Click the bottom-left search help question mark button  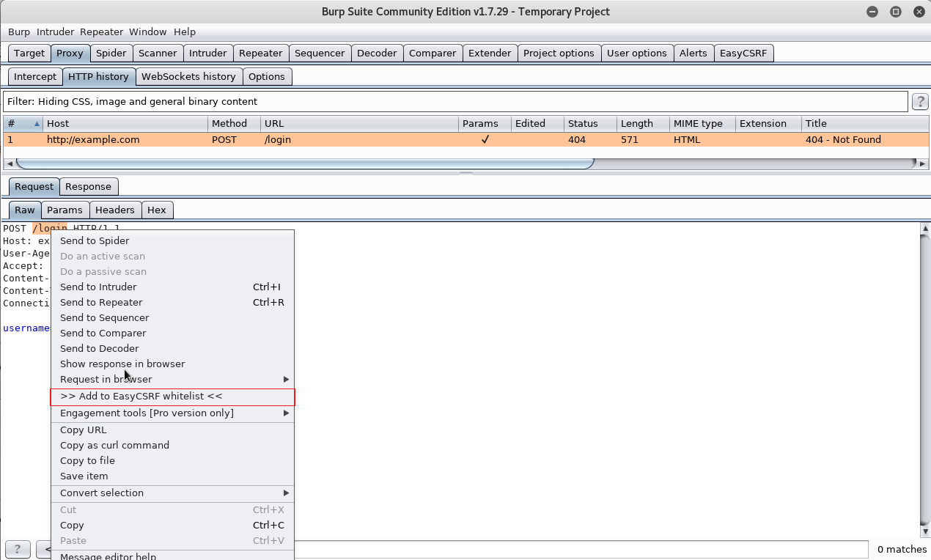(x=18, y=549)
